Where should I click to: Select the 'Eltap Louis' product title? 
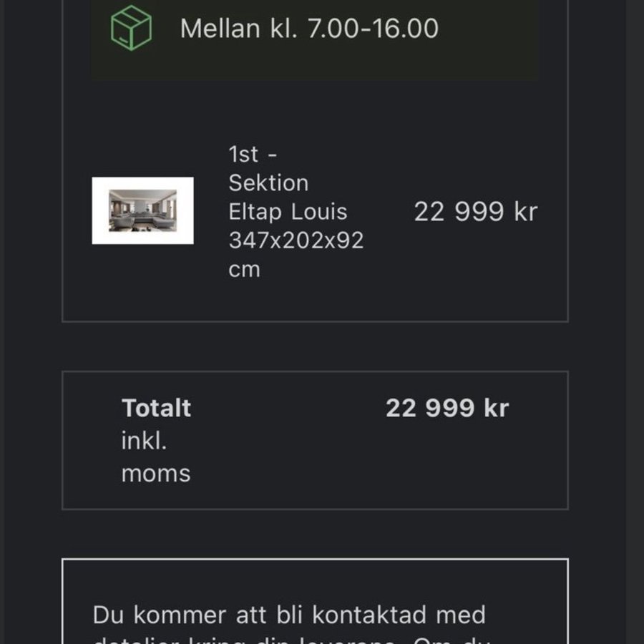288,212
